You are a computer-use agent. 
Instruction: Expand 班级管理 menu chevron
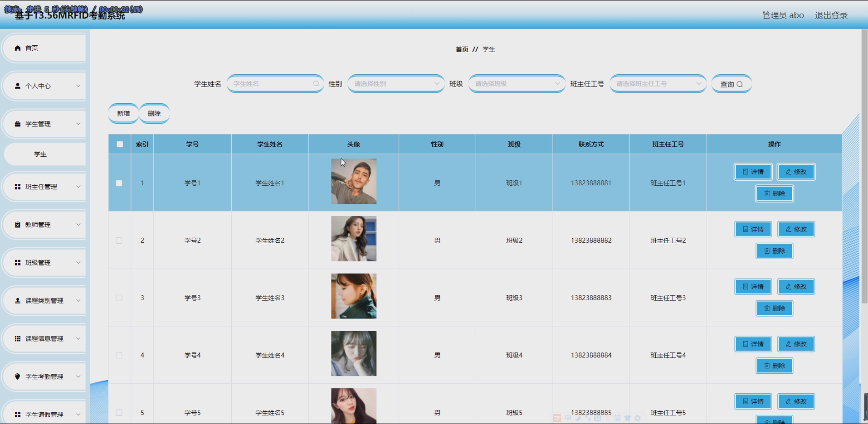(x=78, y=263)
